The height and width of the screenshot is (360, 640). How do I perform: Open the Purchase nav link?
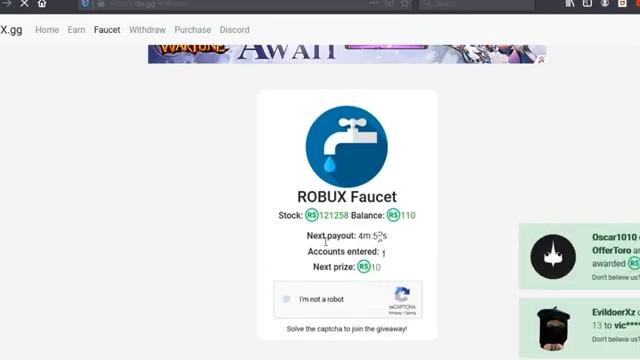193,30
